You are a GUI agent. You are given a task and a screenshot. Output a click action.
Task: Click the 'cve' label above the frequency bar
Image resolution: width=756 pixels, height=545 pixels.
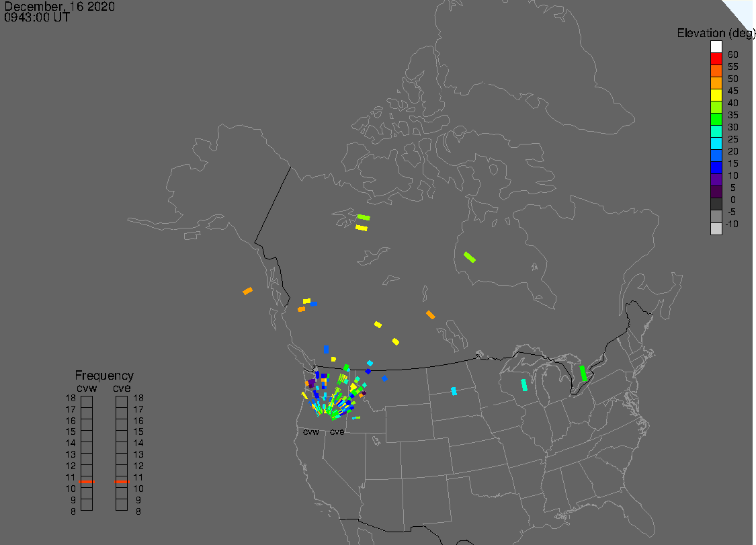coord(122,388)
